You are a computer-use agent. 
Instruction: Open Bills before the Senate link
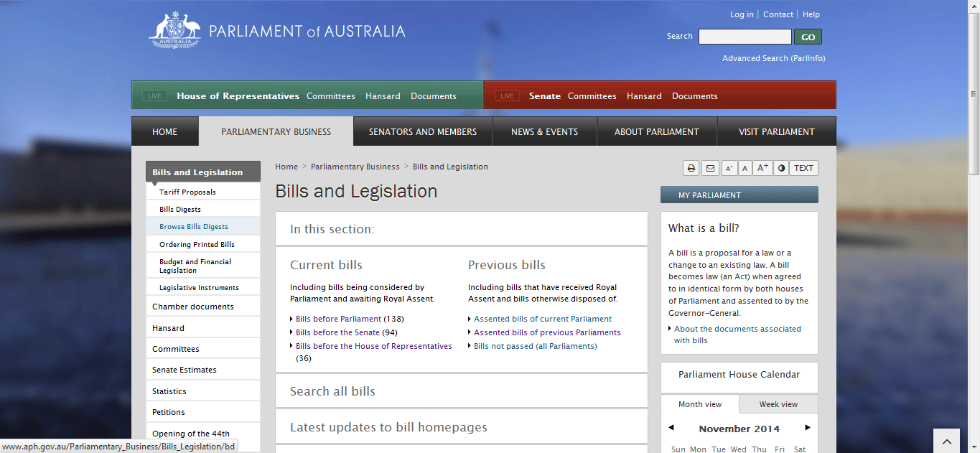pos(337,332)
